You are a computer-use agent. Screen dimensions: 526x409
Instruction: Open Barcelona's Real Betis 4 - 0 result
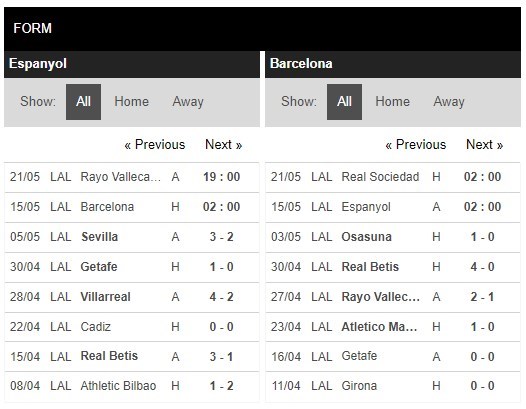[393, 267]
